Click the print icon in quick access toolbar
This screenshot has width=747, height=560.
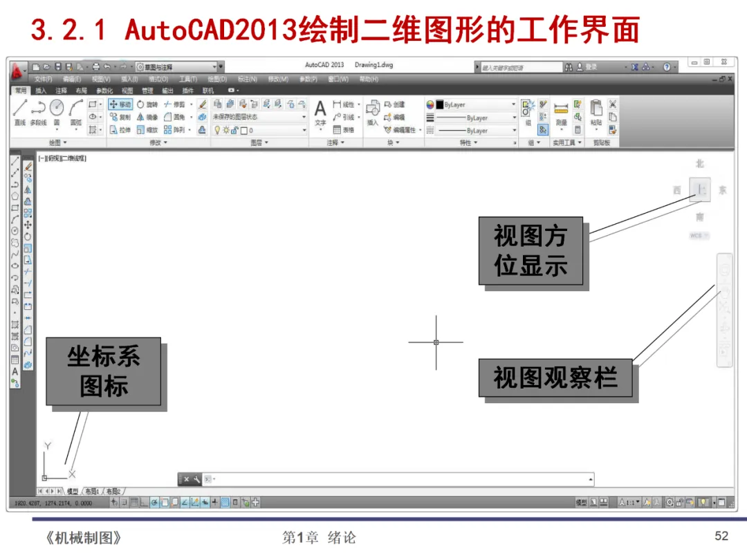[x=96, y=66]
